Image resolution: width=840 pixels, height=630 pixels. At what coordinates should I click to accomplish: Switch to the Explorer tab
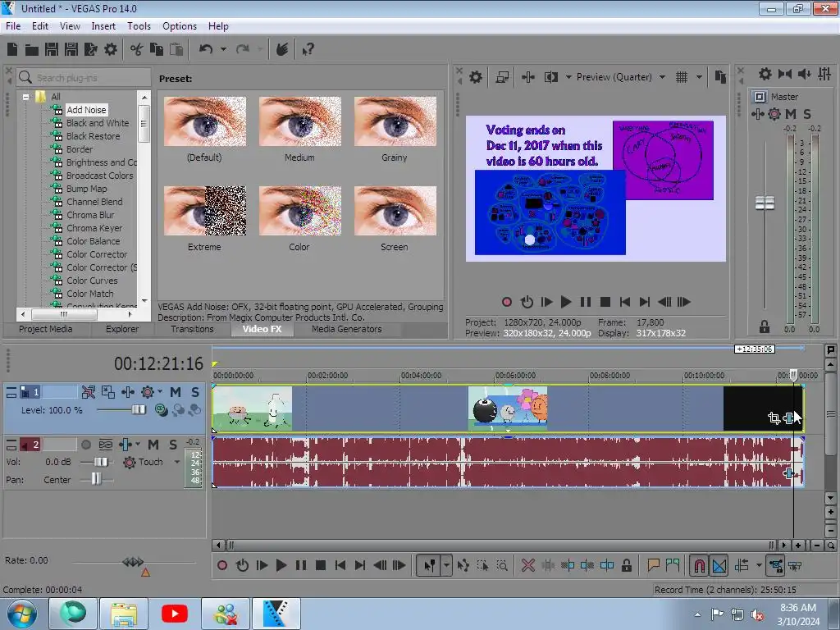coord(122,329)
